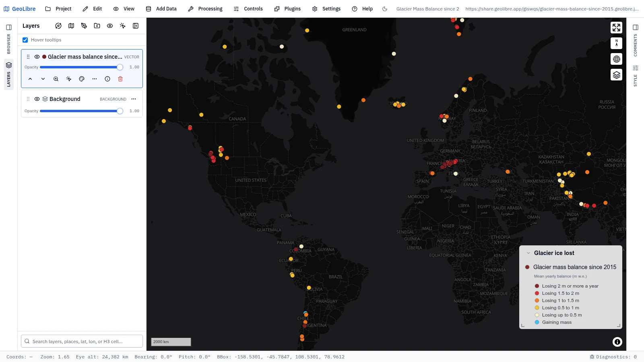This screenshot has width=644, height=362.
Task: Click the project title Glacier Mass Balance
Action: [x=427, y=8]
